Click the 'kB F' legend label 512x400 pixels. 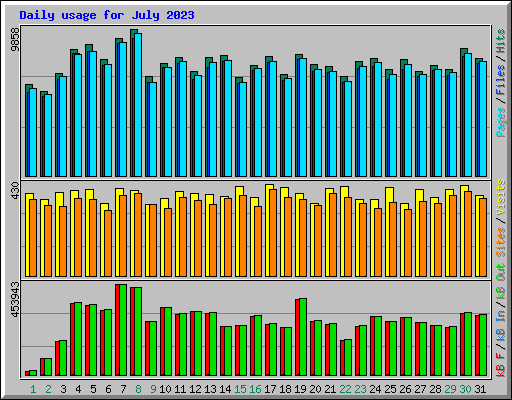click(x=501, y=365)
